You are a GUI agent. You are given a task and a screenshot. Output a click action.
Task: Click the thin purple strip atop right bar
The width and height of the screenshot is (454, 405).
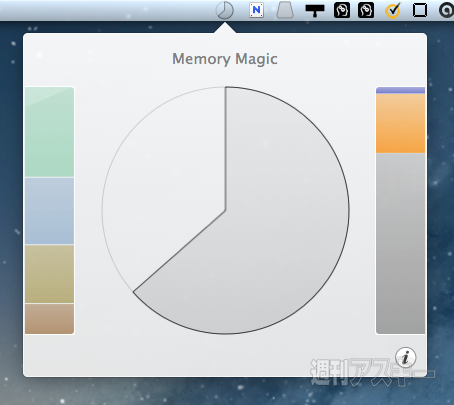click(x=400, y=90)
